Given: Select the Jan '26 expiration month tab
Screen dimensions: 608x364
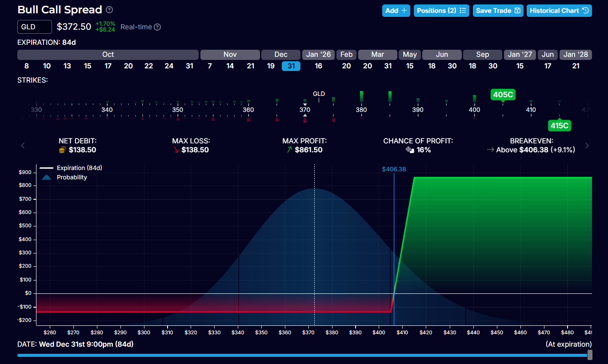Looking at the screenshot, I should (319, 55).
